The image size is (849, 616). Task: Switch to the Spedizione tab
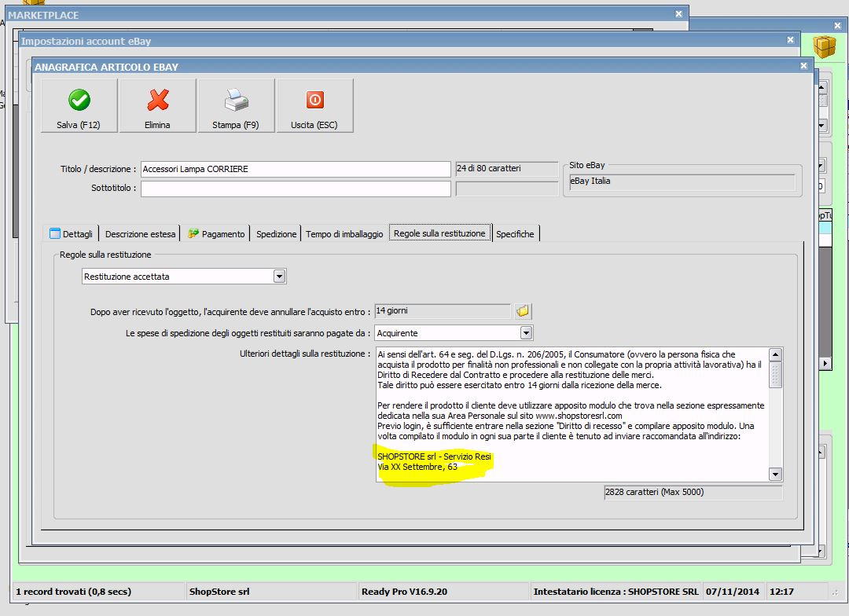click(x=276, y=234)
